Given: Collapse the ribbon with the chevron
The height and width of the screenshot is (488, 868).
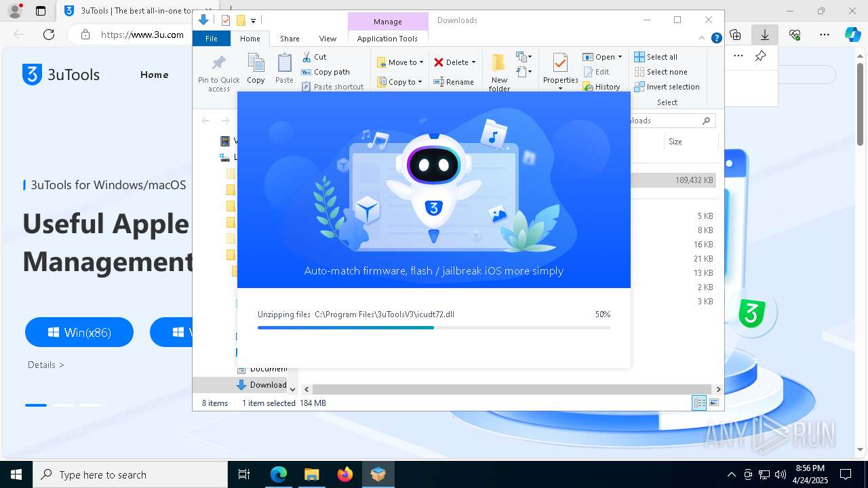Looking at the screenshot, I should pos(702,39).
